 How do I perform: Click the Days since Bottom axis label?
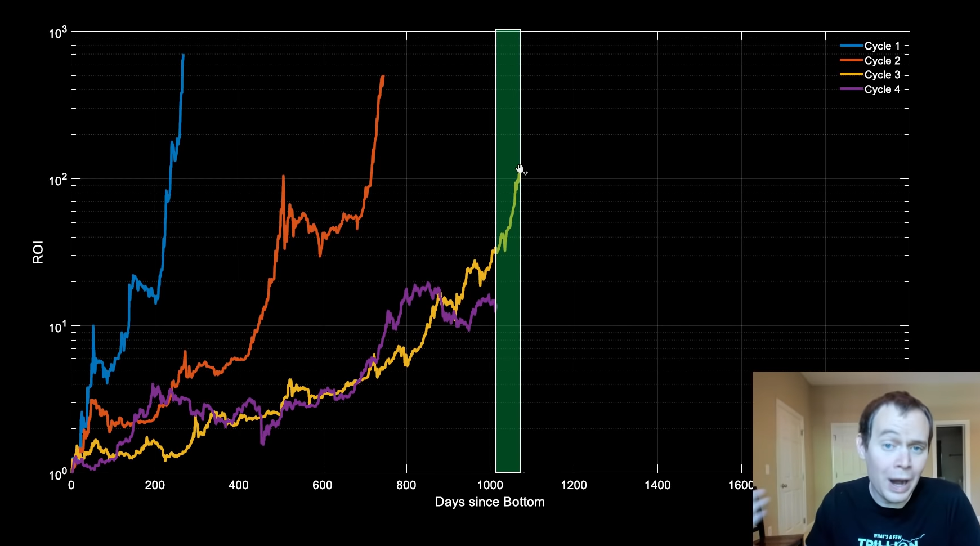[x=490, y=502]
